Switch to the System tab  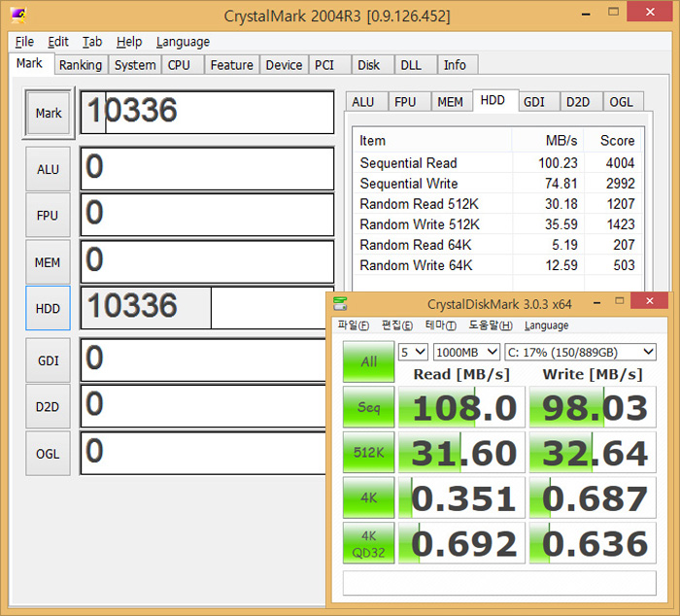[135, 65]
